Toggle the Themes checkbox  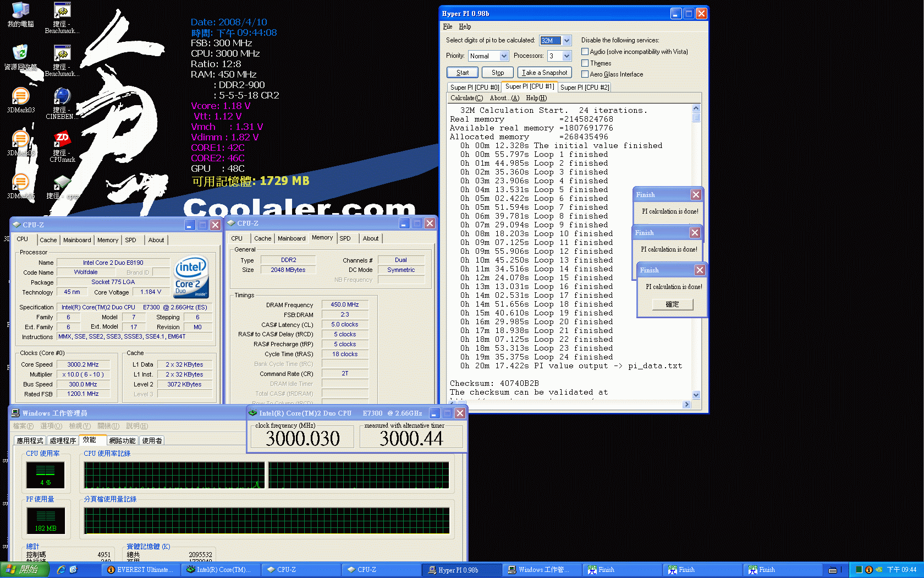[585, 63]
